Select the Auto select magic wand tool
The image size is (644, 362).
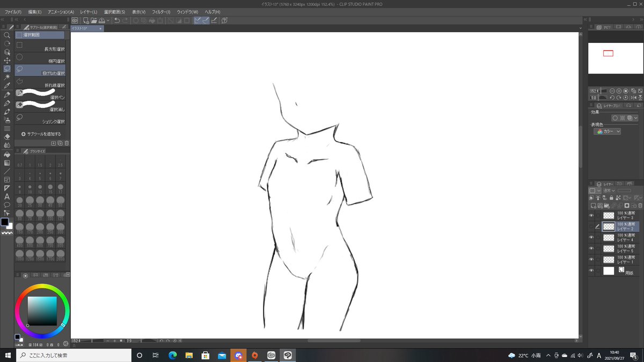pyautogui.click(x=7, y=77)
